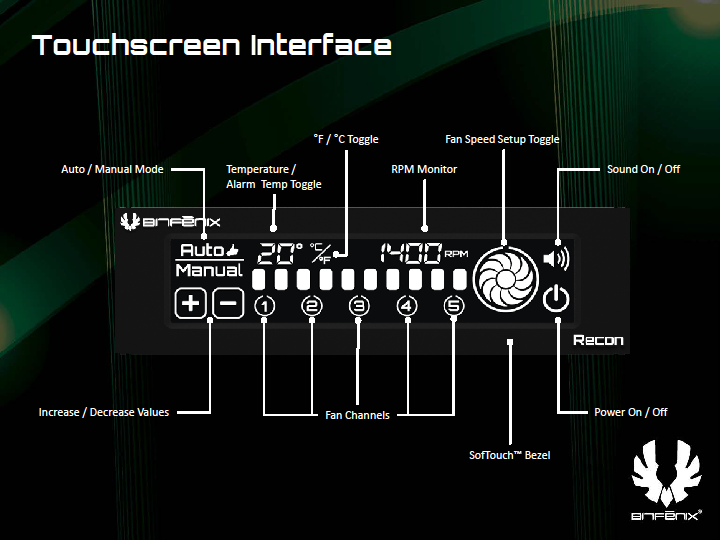Toggle the °C/°F unit indicator

321,253
